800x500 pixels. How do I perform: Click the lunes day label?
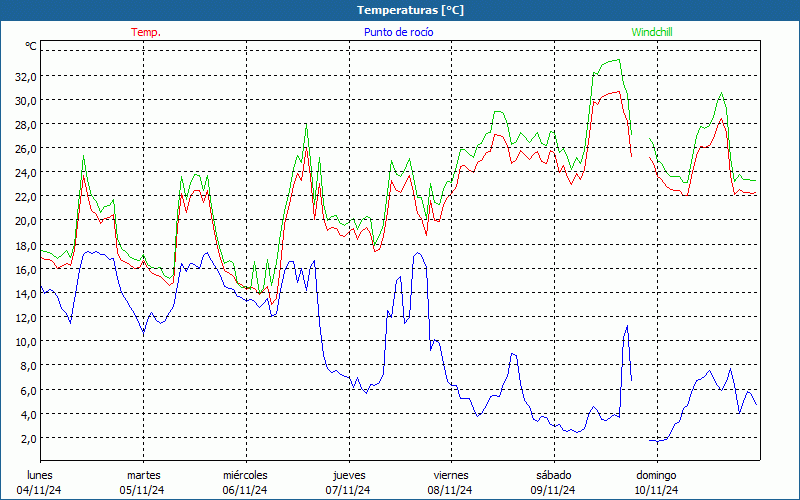(40, 475)
